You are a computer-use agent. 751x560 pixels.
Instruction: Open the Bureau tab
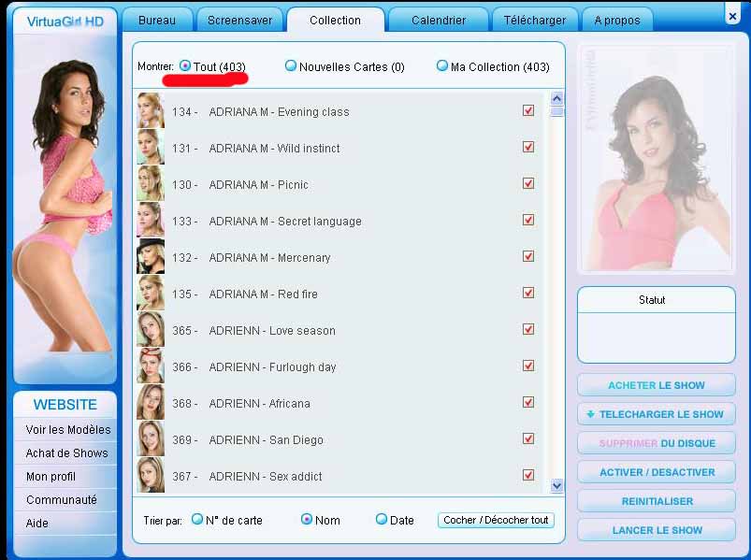[x=156, y=20]
